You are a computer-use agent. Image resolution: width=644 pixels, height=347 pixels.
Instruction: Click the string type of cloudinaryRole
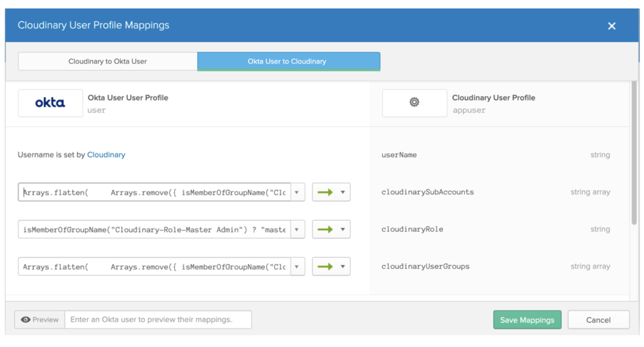coord(600,229)
